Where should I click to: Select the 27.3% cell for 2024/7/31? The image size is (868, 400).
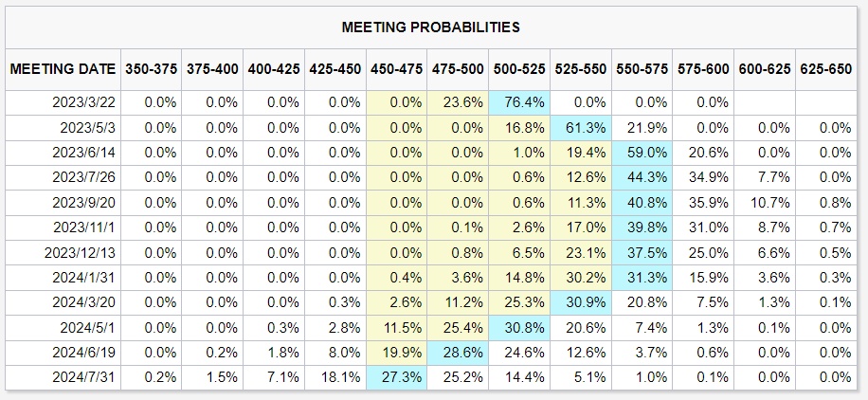coord(396,374)
